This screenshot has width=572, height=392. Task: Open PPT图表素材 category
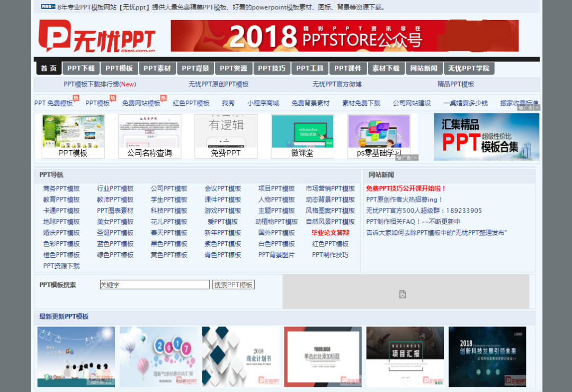click(x=115, y=211)
